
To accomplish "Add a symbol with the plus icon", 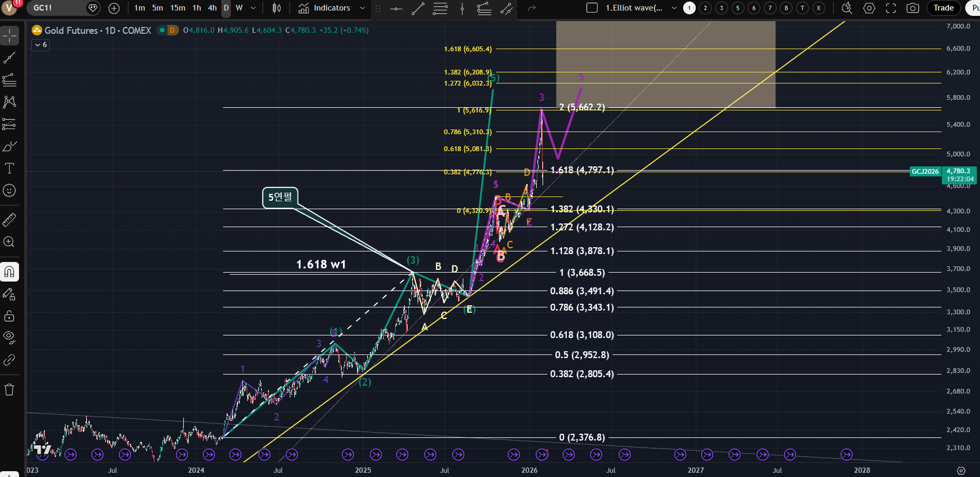I will pyautogui.click(x=114, y=8).
